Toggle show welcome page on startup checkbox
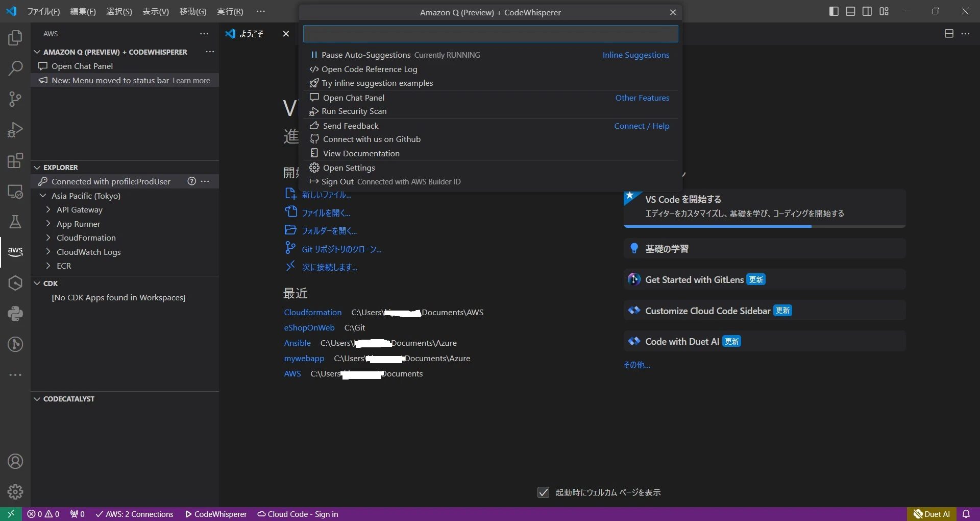The height and width of the screenshot is (521, 980). pyautogui.click(x=543, y=492)
